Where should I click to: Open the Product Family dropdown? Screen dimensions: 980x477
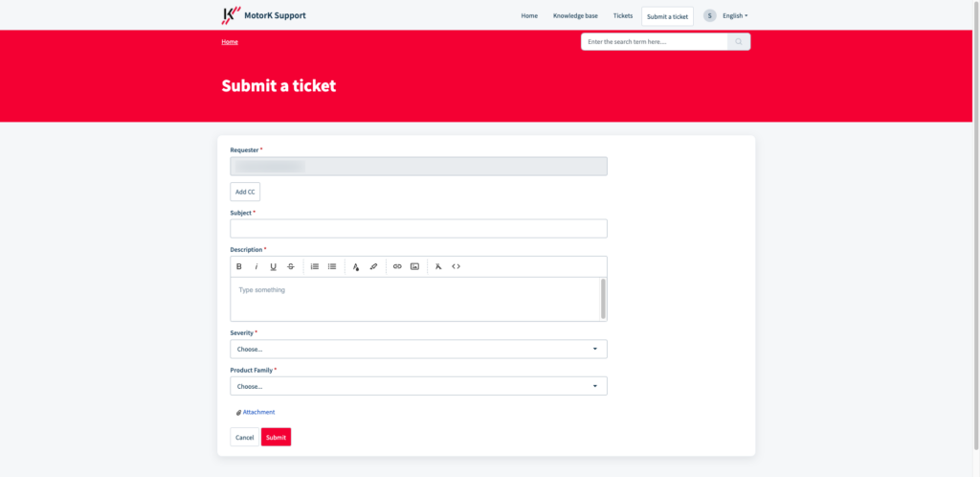419,386
